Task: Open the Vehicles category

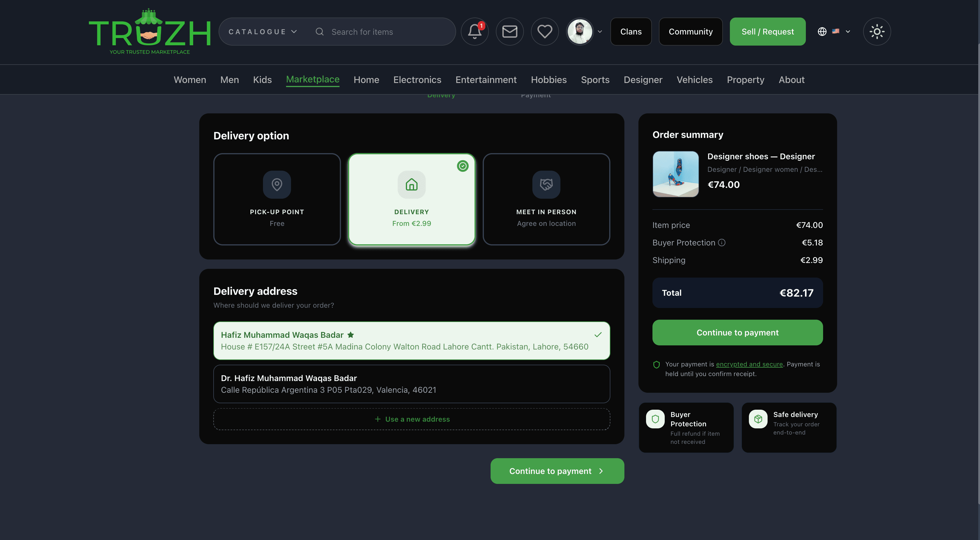Action: 695,79
